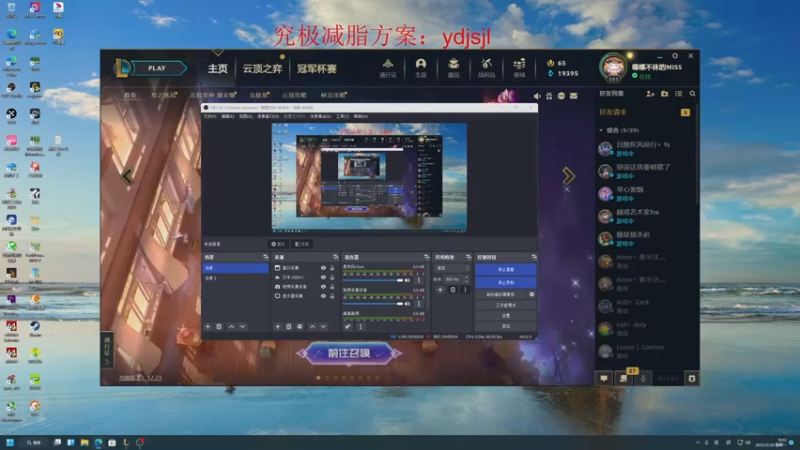
Task: Click the League PLAY button
Action: click(x=157, y=68)
